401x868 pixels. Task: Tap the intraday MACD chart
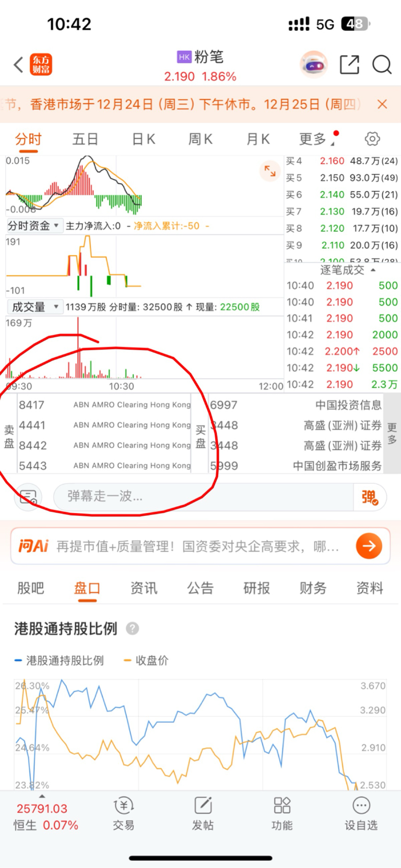[x=144, y=185]
